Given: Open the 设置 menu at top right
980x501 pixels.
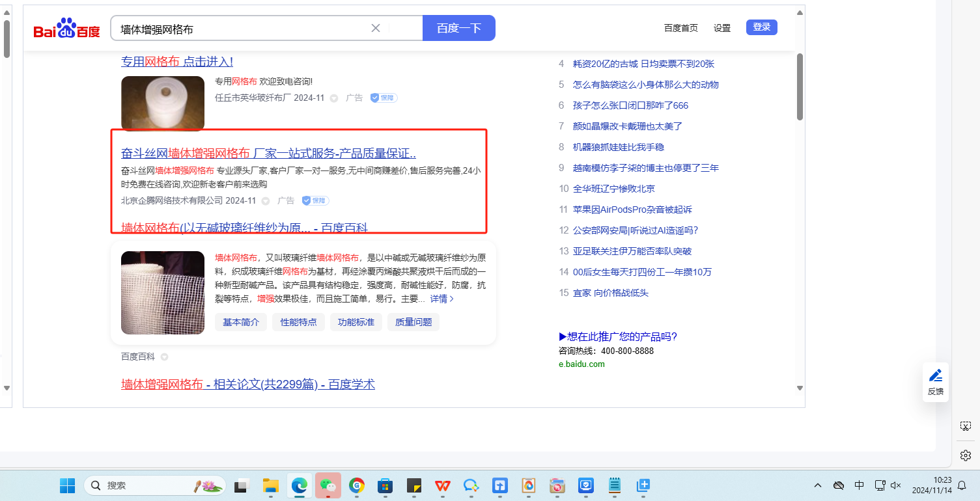Looking at the screenshot, I should coord(722,28).
